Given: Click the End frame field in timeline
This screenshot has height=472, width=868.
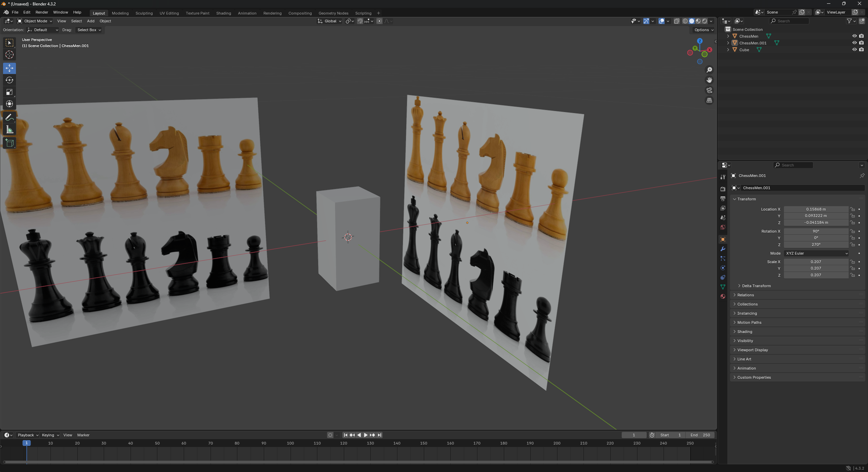Looking at the screenshot, I should click(700, 435).
